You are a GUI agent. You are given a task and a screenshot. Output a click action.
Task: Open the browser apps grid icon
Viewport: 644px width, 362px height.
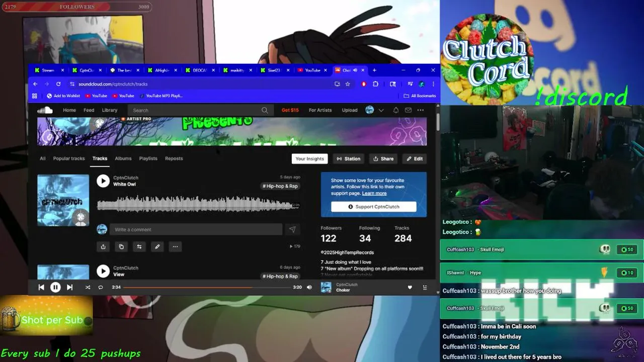(35, 96)
